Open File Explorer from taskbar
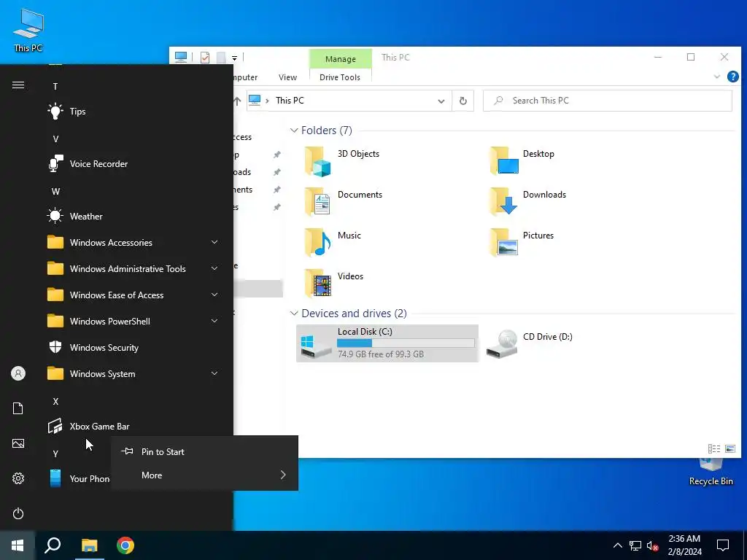 (89, 545)
